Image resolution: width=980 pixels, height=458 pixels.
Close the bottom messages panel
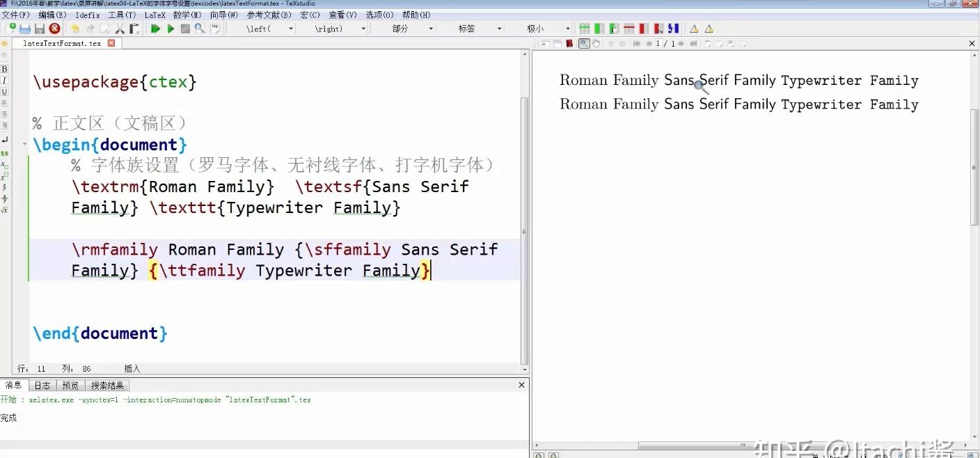click(x=522, y=385)
